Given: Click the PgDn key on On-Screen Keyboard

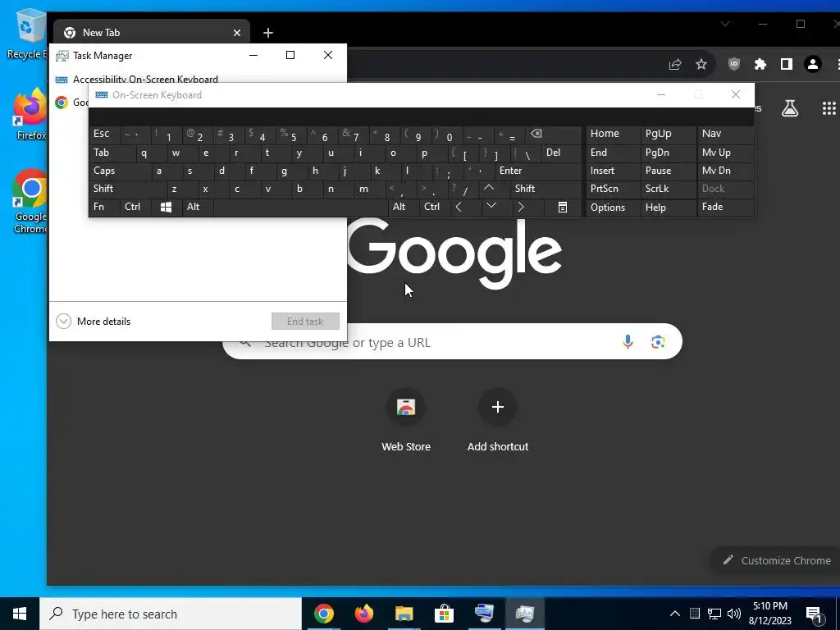Looking at the screenshot, I should 668,153.
